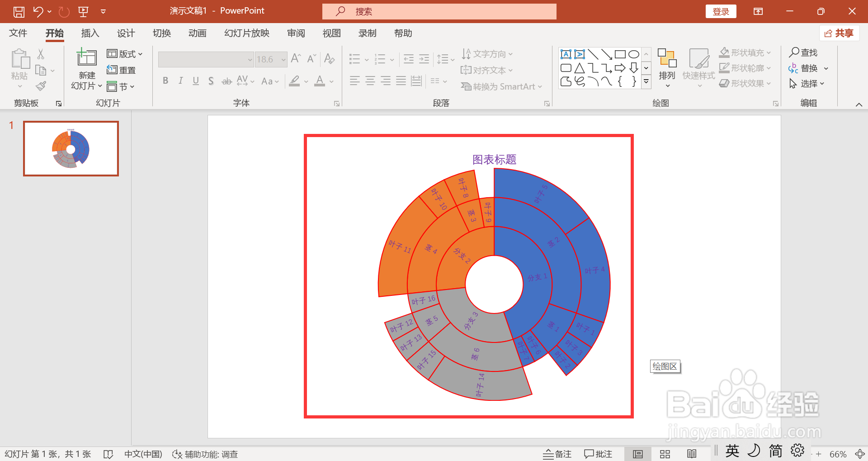
Task: Open Text Direction (文字方向) dropdown
Action: coord(487,54)
